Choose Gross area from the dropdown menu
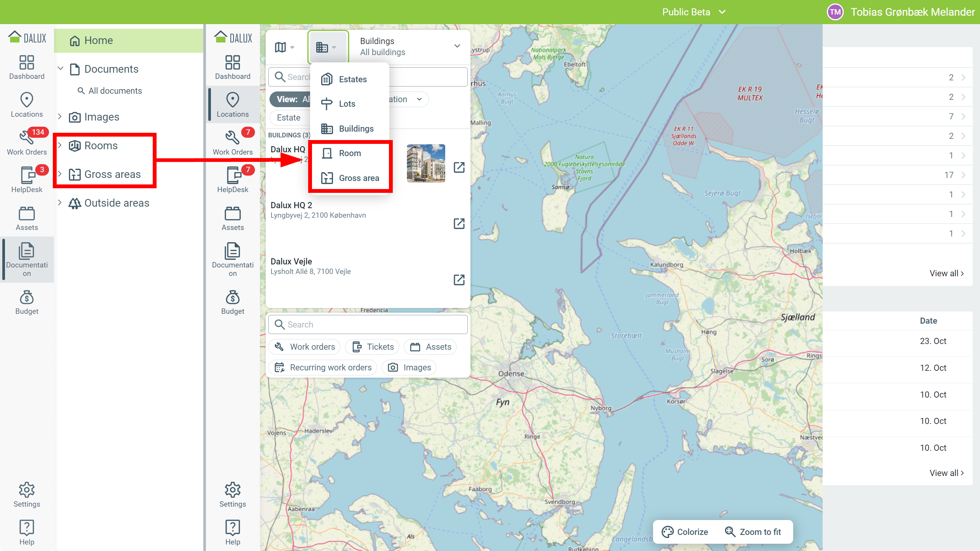Viewport: 980px width, 551px height. click(x=350, y=178)
